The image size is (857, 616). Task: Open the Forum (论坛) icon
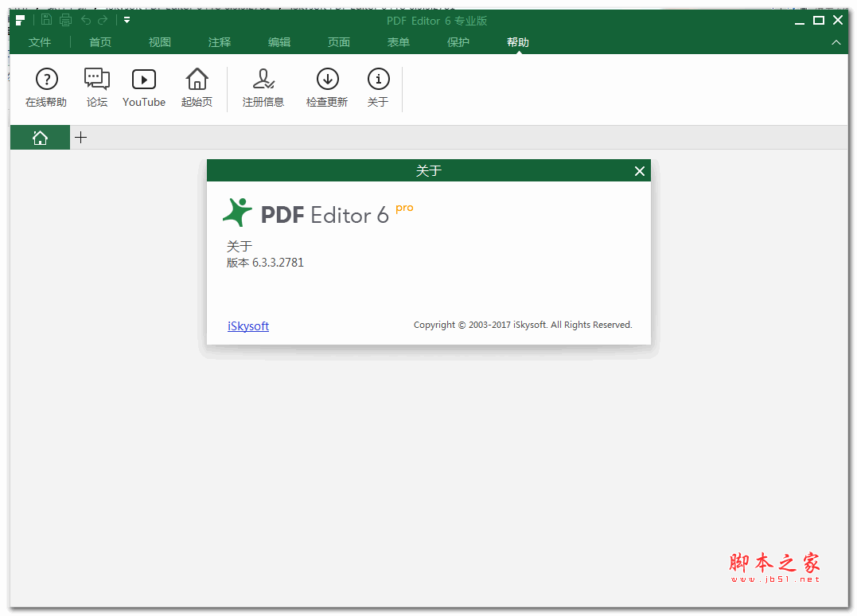[97, 88]
